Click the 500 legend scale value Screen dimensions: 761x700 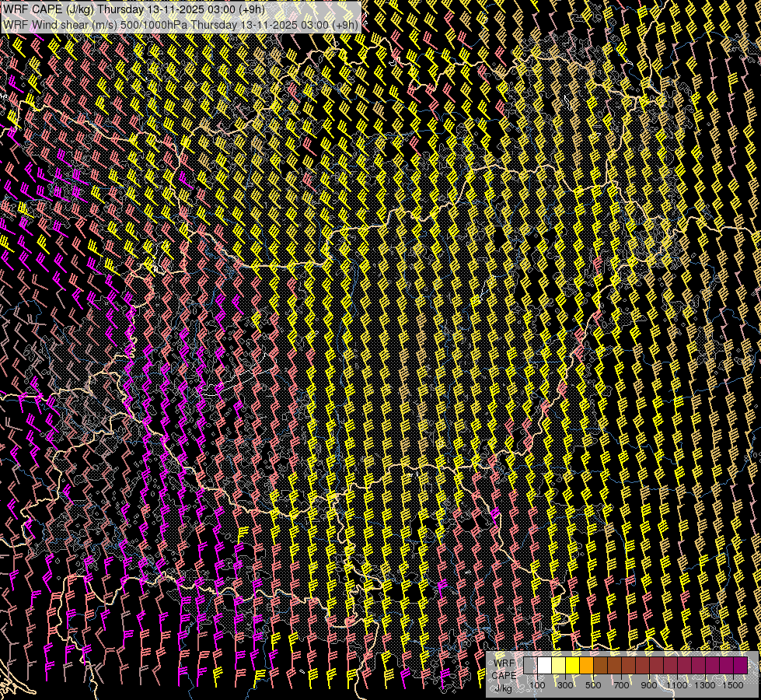pyautogui.click(x=593, y=685)
